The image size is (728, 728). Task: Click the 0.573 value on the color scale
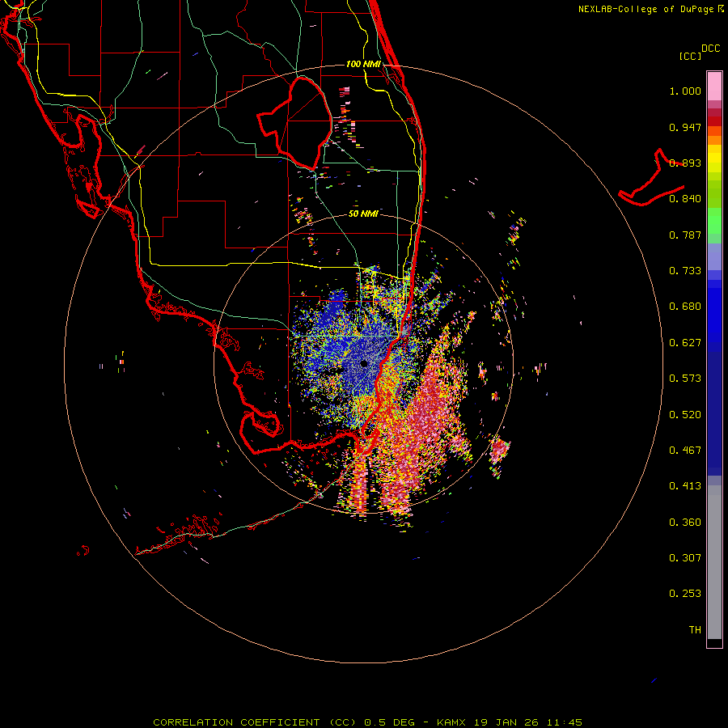685,379
